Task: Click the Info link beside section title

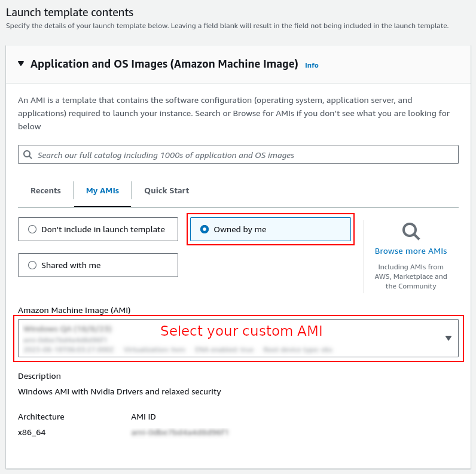Action: coord(312,65)
